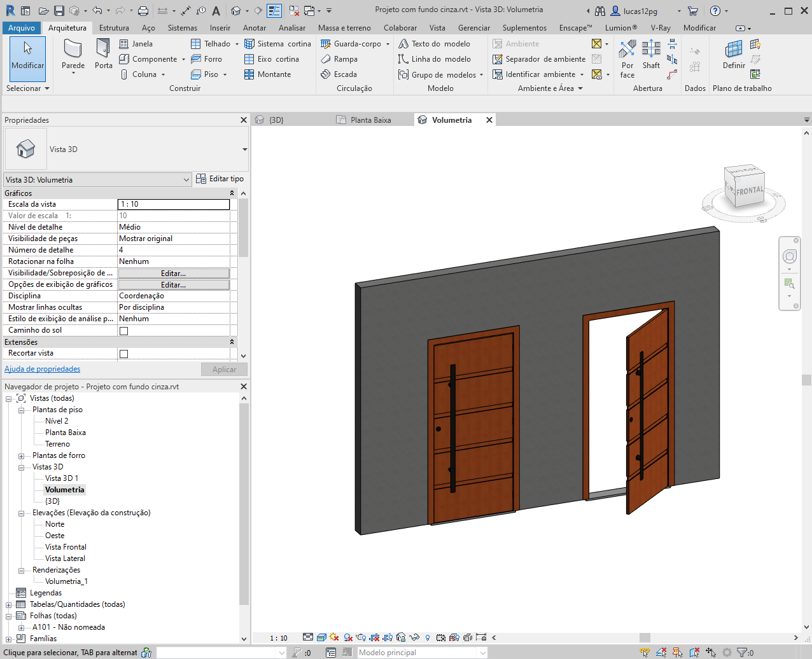
Task: Switch to the {3D} view tab
Action: [276, 120]
